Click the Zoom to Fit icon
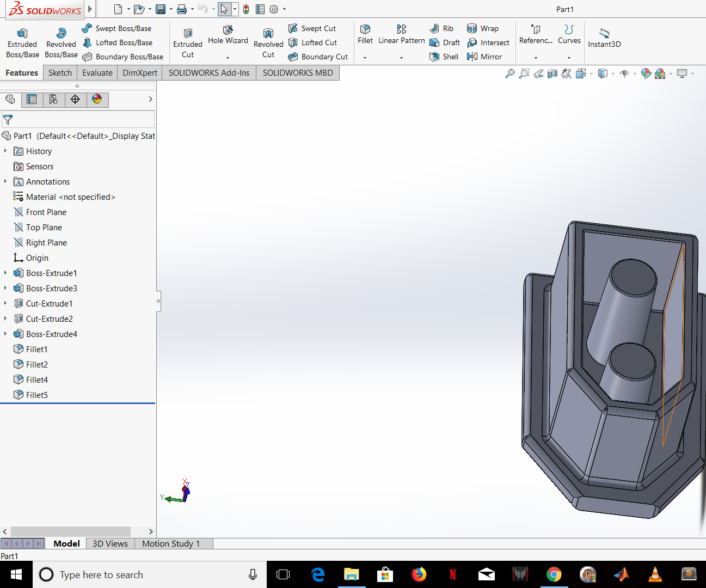This screenshot has width=706, height=588. pos(509,73)
